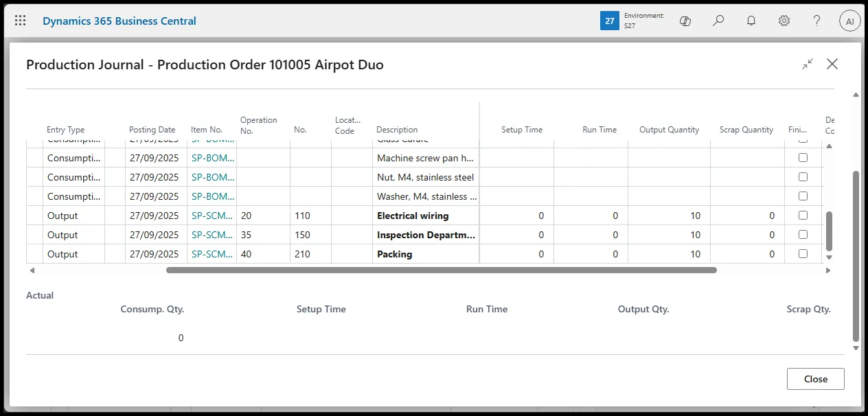Screen dimensions: 868x416
Task: Click the Run Time column header
Action: coord(599,130)
